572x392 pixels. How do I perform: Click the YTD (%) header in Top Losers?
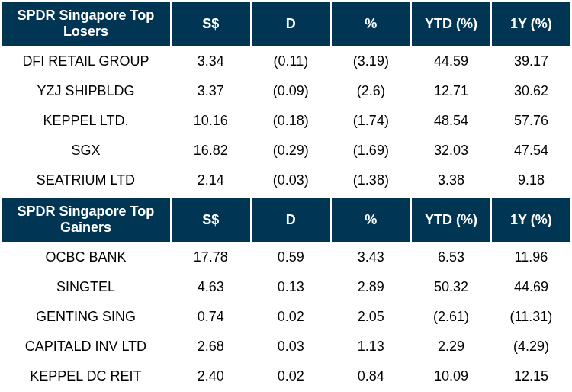tap(451, 24)
